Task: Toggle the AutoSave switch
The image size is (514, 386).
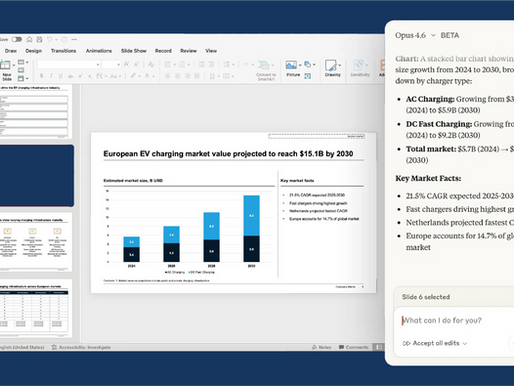Action: click(16, 39)
